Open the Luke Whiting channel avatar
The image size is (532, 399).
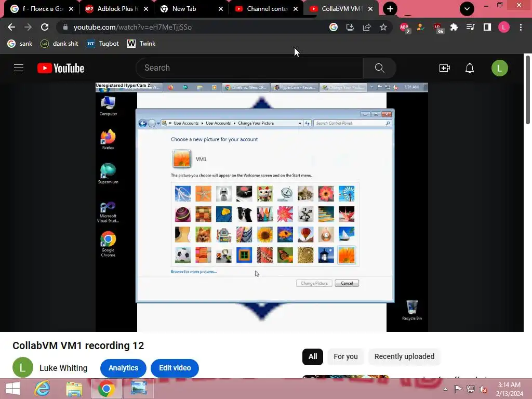coord(23,367)
